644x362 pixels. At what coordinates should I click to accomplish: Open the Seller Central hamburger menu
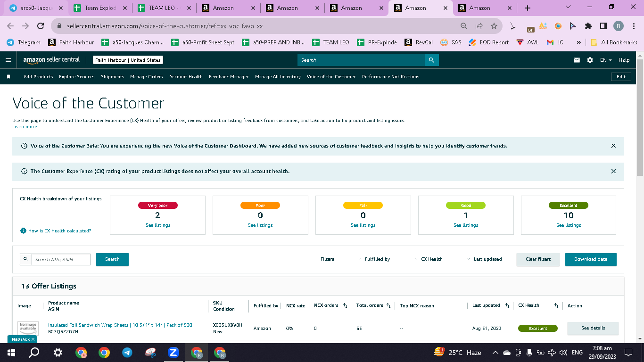8,60
